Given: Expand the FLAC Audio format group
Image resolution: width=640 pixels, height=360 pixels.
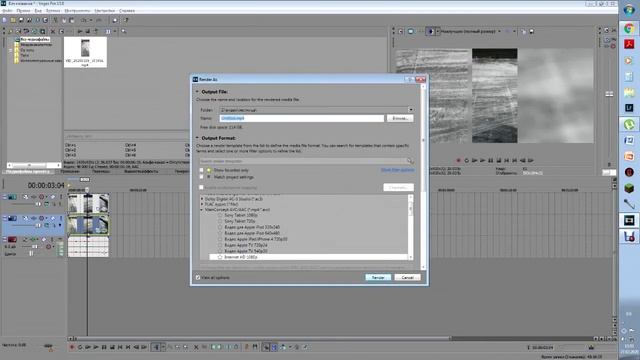Looking at the screenshot, I should (x=202, y=204).
